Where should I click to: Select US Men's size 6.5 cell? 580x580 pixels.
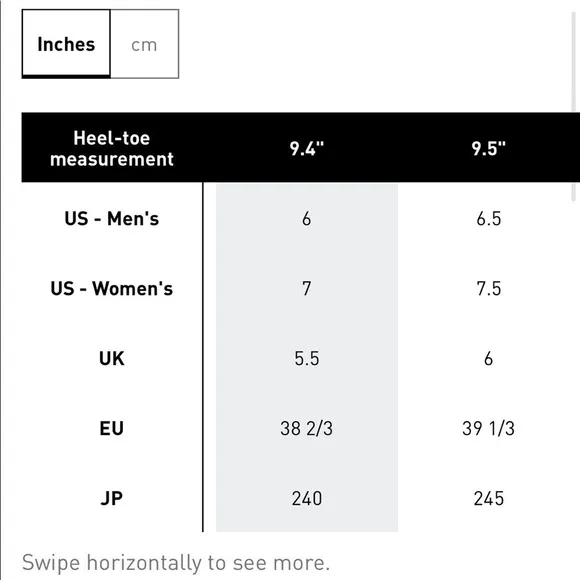tap(488, 218)
